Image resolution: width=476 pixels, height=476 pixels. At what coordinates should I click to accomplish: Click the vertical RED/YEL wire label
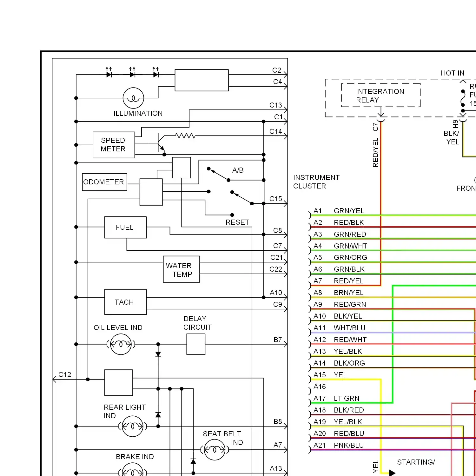pos(375,153)
